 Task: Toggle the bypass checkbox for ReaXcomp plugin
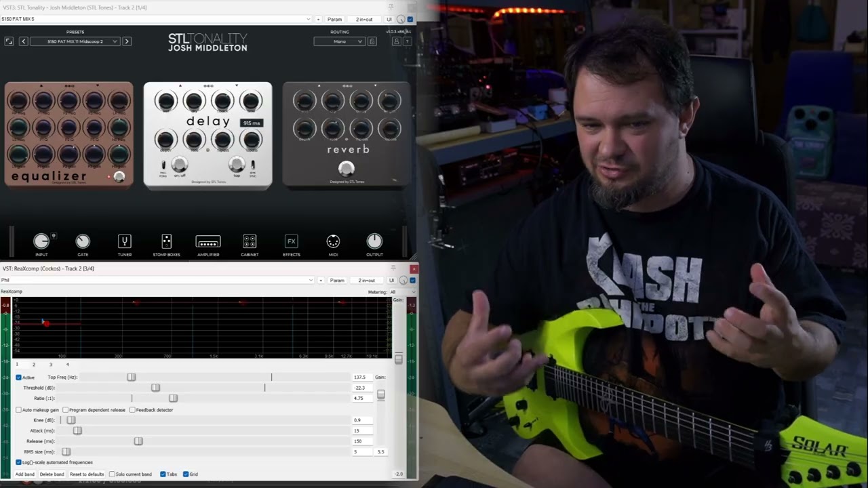[x=412, y=280]
